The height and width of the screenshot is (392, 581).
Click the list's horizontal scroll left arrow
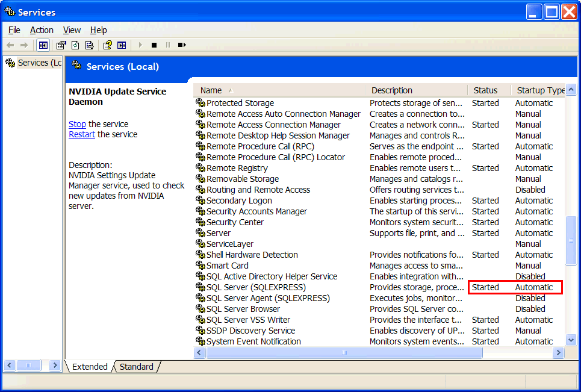coord(199,352)
